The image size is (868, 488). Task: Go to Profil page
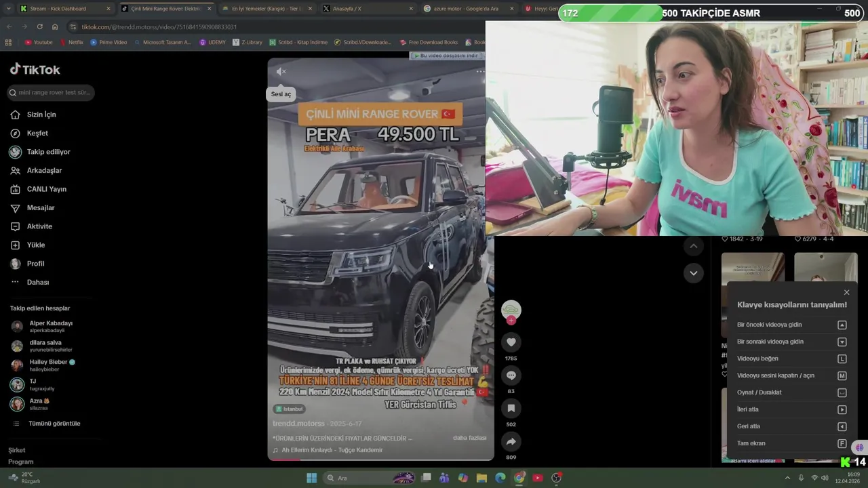pos(35,264)
